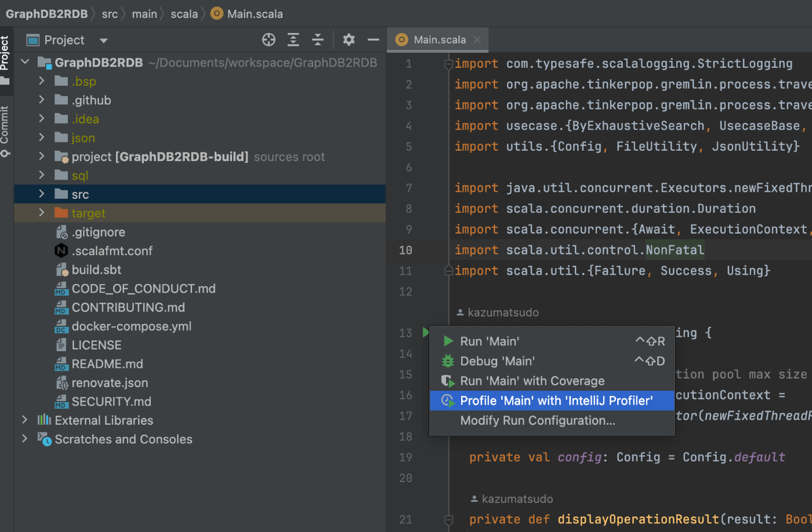The image size is (812, 532).
Task: Hide the Project panel with minus icon
Action: coord(373,39)
